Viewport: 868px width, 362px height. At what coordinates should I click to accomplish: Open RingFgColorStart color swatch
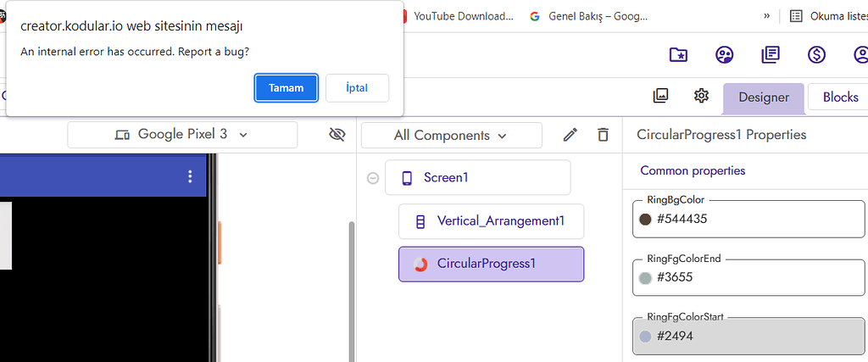click(x=645, y=337)
